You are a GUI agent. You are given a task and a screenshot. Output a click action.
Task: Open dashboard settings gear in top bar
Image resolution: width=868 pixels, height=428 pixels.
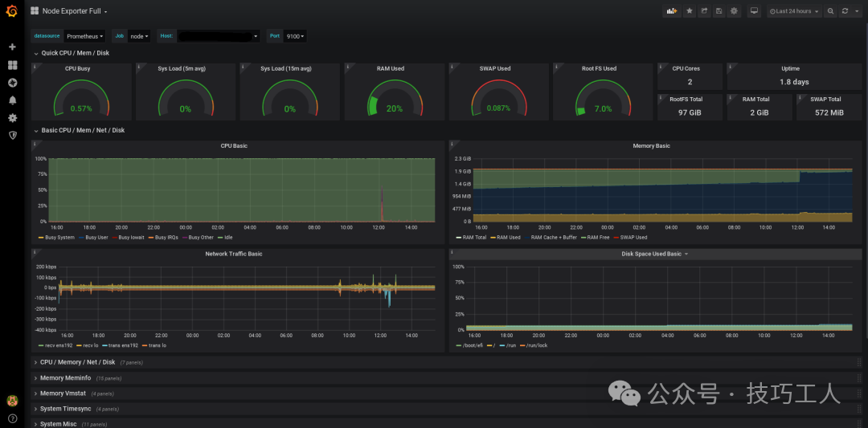(734, 11)
